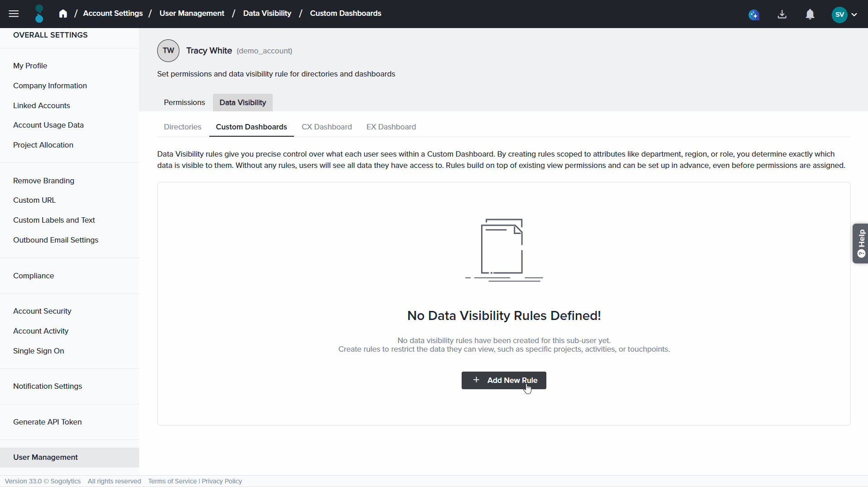Open Remove Branding in sidebar
The image size is (868, 487).
click(x=43, y=181)
